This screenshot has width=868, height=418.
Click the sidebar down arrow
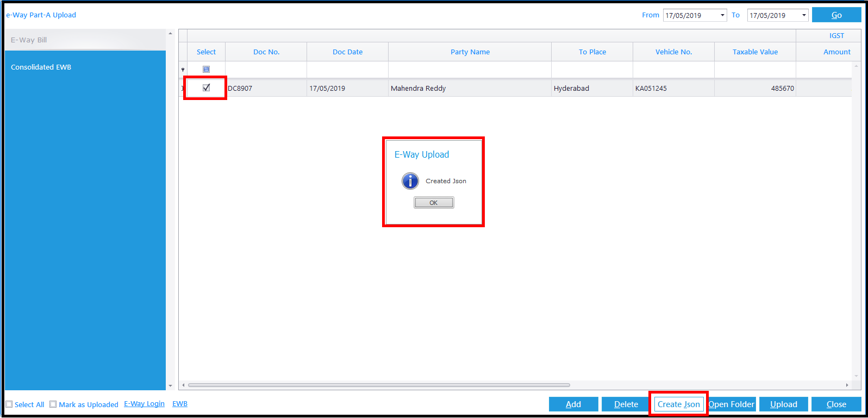coord(170,386)
